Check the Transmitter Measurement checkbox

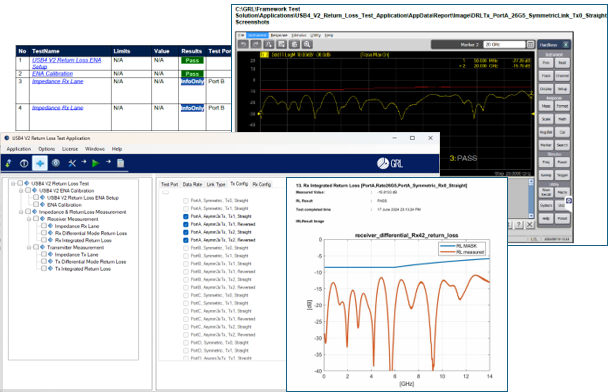[x=36, y=247]
